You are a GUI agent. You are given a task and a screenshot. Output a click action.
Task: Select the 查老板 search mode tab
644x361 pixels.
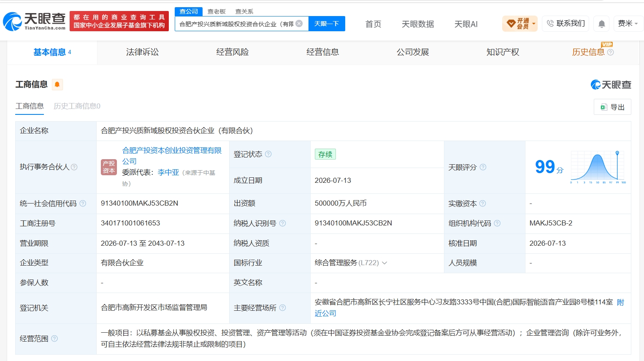pyautogui.click(x=216, y=11)
